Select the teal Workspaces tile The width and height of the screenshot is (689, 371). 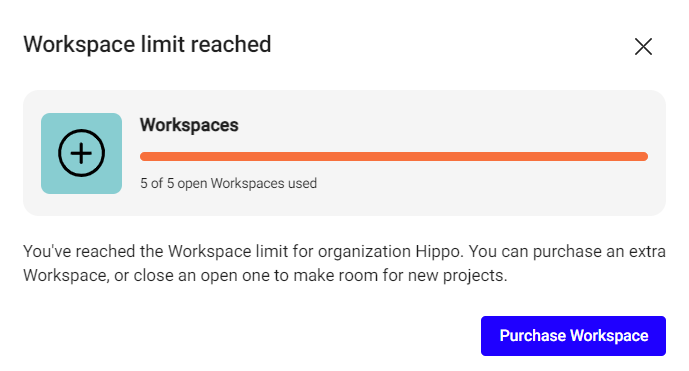coord(81,153)
